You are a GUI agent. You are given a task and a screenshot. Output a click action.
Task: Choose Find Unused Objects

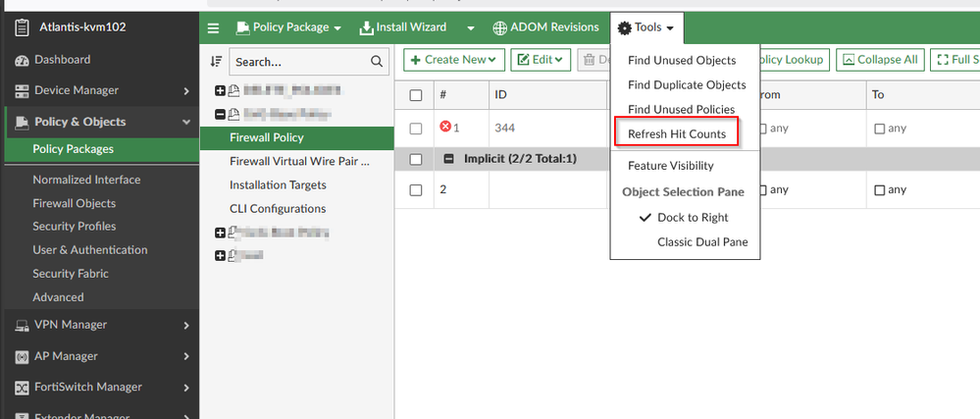[682, 61]
